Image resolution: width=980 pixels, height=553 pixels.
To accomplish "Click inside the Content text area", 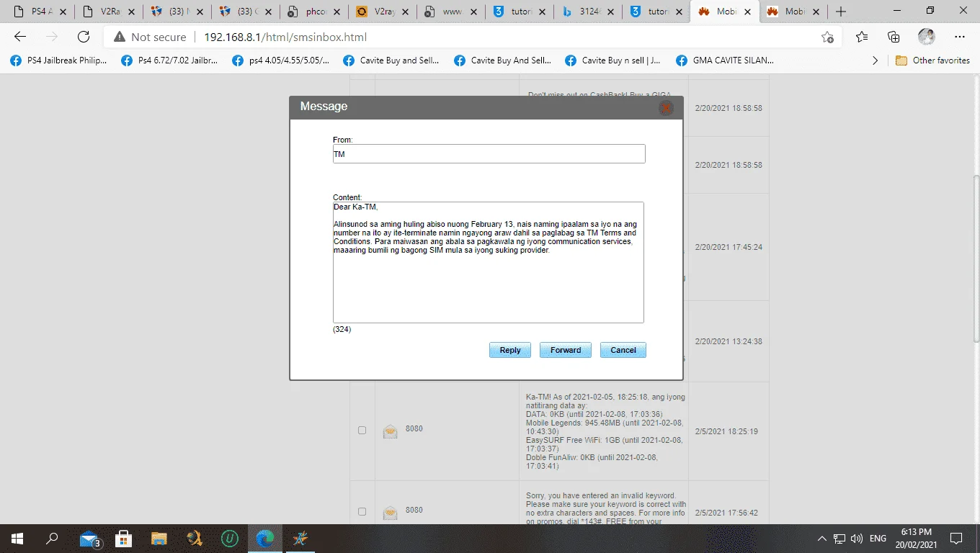I will tap(488, 262).
